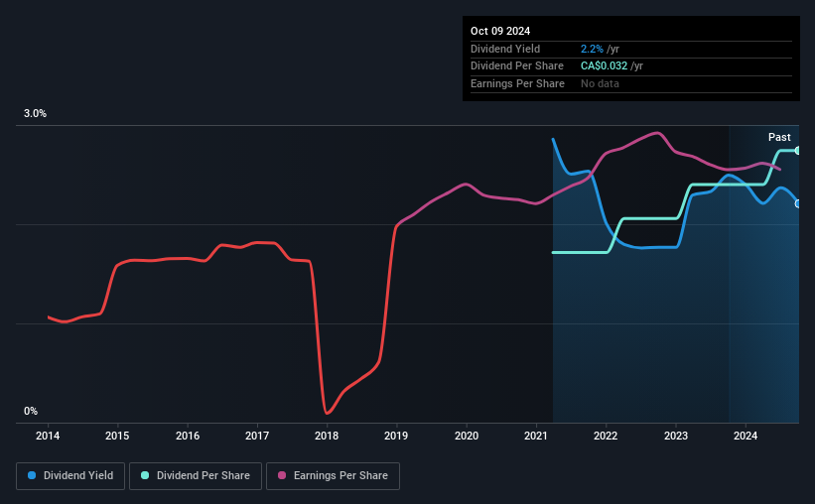The image size is (815, 504).
Task: Click the 3.0% y-axis label
Action: click(x=35, y=113)
